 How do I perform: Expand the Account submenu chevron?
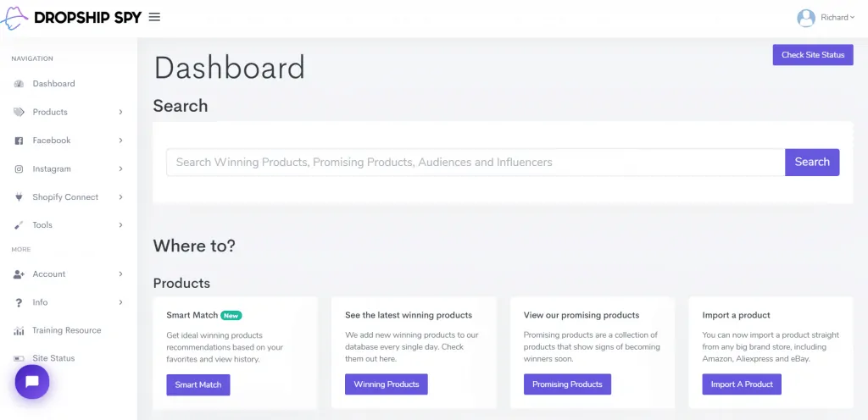[x=121, y=274]
